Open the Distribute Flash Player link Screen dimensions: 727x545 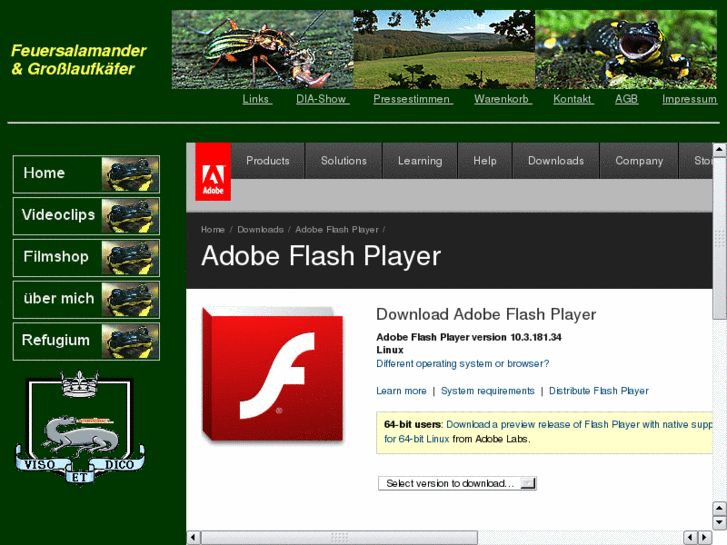pos(599,391)
